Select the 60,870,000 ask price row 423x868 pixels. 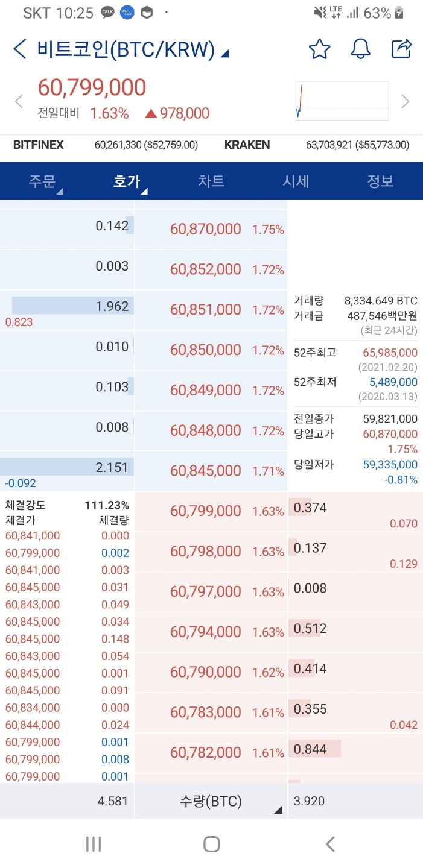tap(211, 229)
